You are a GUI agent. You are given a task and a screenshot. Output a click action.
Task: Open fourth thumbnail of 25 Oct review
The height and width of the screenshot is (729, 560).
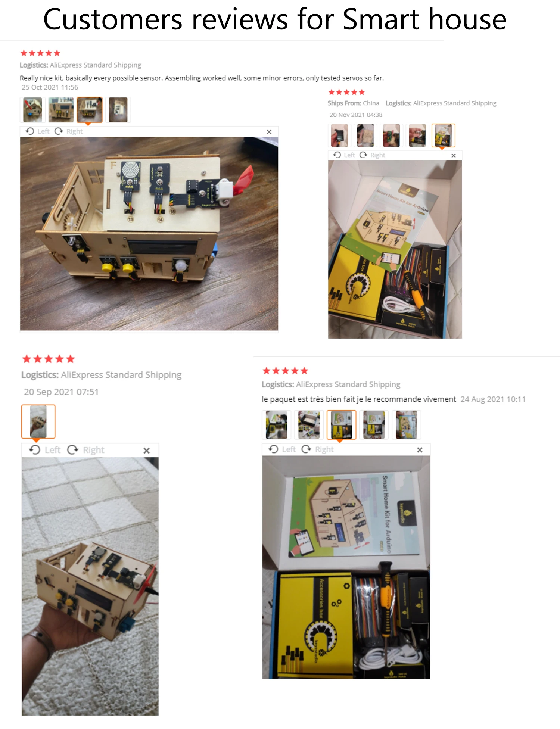click(x=118, y=110)
